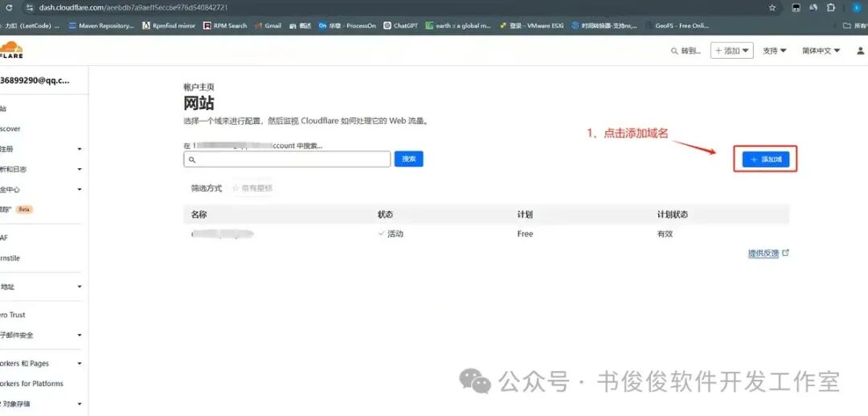
Task: Click the Free plan cell
Action: (x=525, y=234)
